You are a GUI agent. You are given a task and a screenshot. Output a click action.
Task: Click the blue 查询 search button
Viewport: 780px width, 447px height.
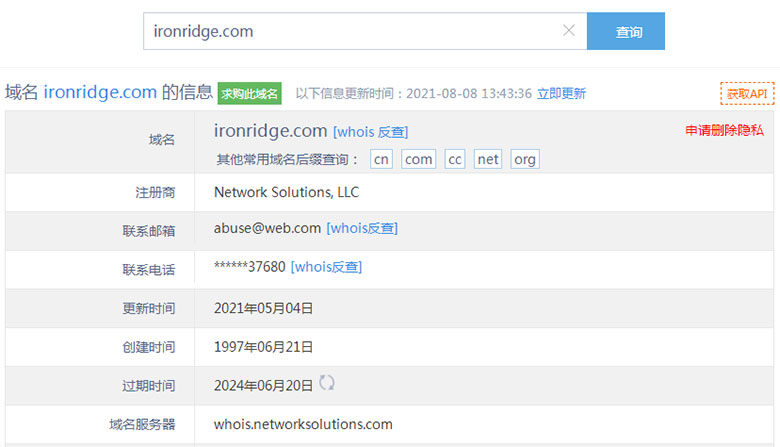pyautogui.click(x=625, y=32)
